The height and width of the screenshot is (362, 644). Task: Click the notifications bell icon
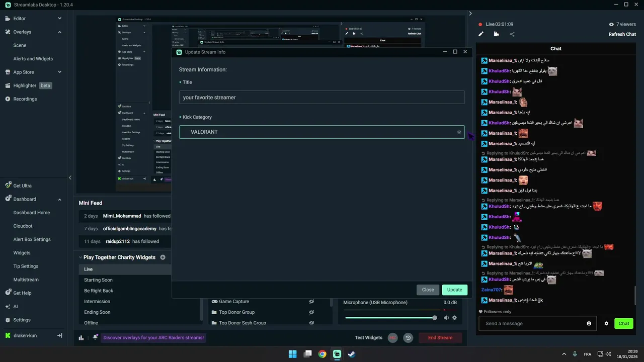[x=94, y=338]
